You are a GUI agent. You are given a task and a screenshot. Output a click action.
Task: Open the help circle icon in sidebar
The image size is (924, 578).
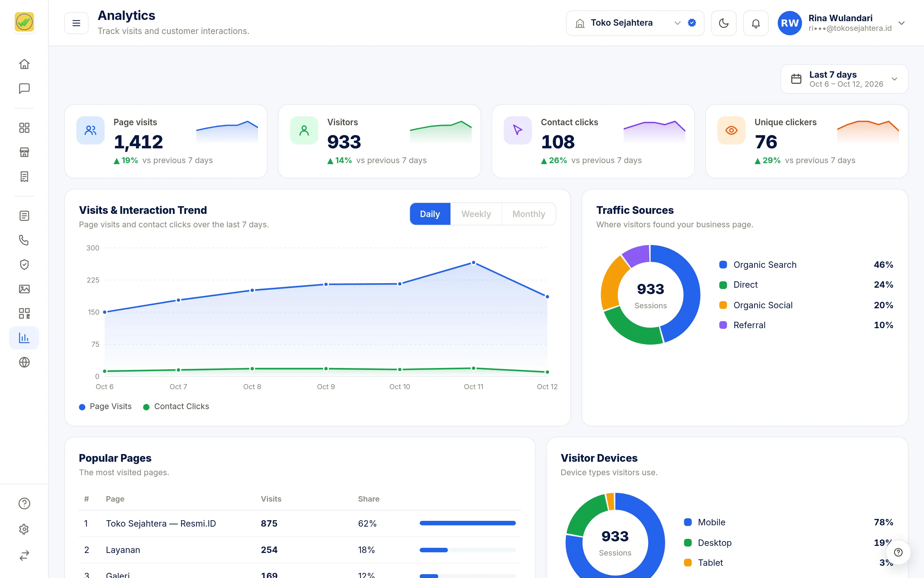(x=24, y=504)
